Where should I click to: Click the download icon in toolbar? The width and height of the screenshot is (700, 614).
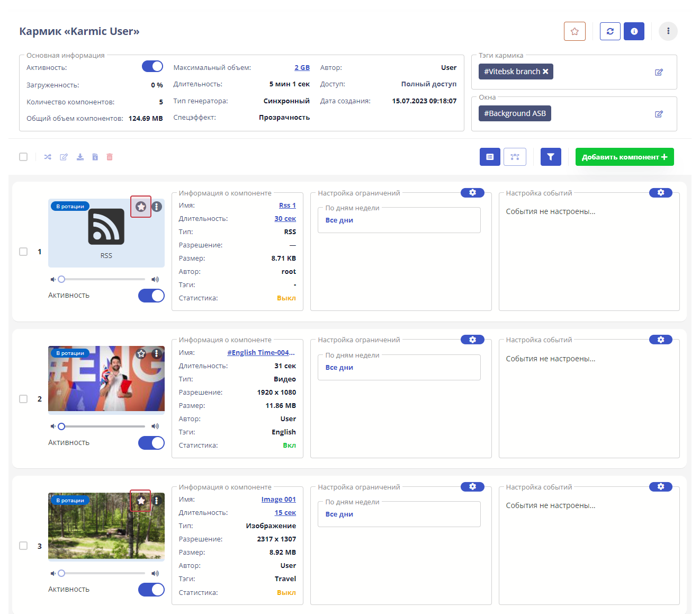coord(80,157)
